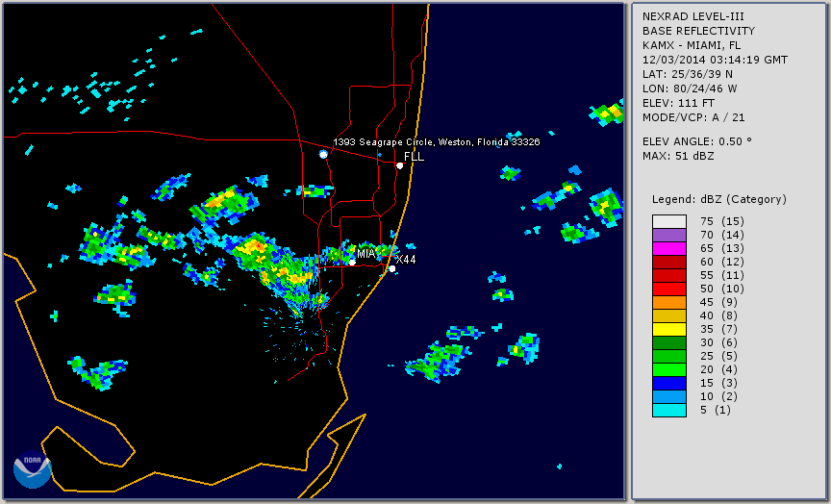Select the 5 dBZ cyan legend swatch
The height and width of the screenshot is (504, 831).
(x=668, y=410)
